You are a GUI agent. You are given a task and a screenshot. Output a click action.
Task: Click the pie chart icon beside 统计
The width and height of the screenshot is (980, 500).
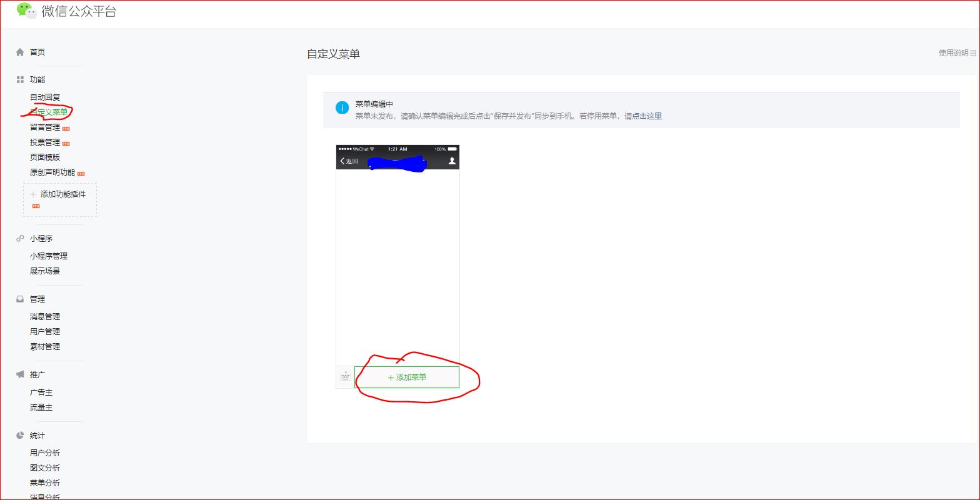20,436
